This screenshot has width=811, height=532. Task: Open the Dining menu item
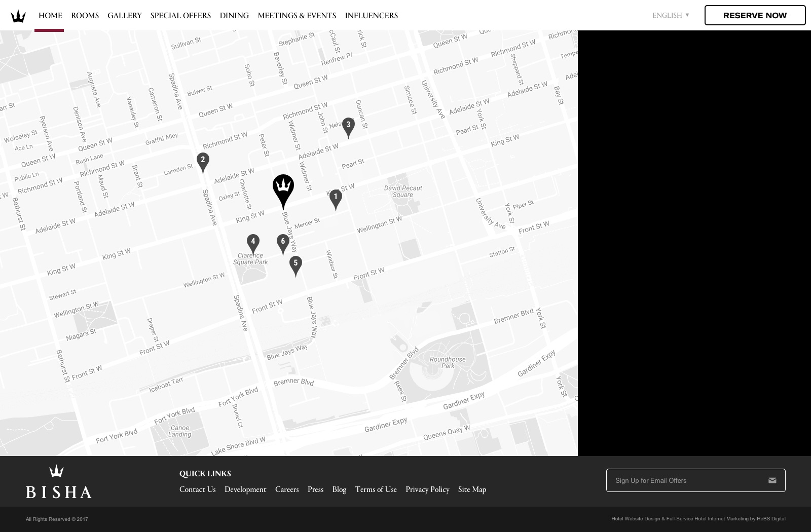(x=234, y=16)
